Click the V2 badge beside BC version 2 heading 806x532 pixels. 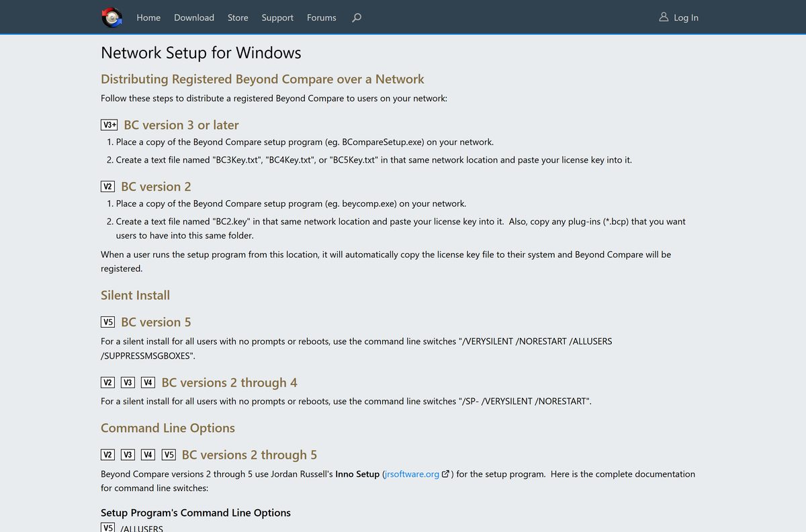point(108,187)
